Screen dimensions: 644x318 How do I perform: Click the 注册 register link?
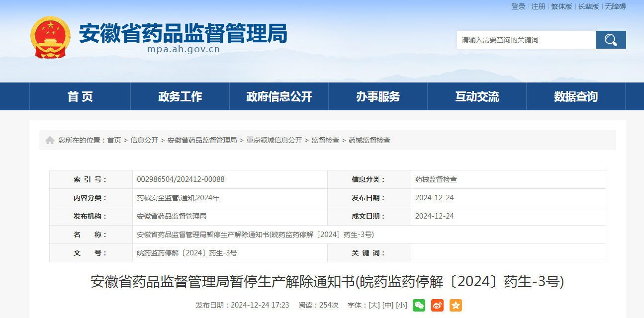(x=538, y=6)
